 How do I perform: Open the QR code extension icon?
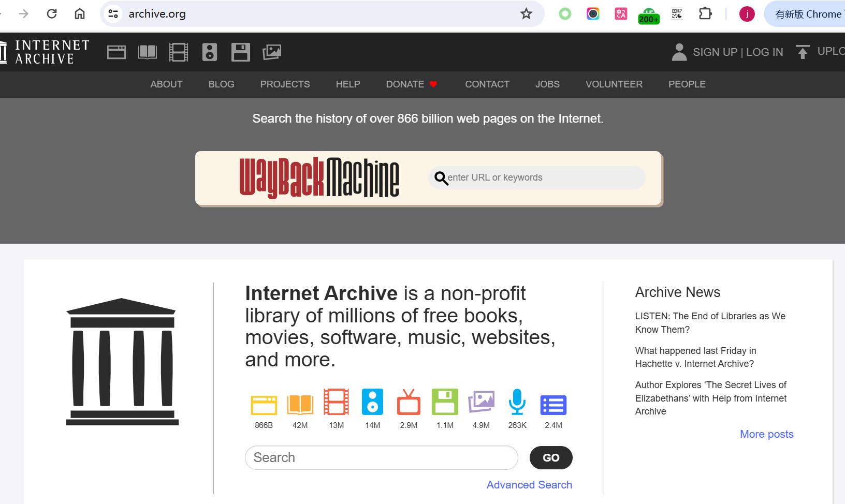click(677, 14)
